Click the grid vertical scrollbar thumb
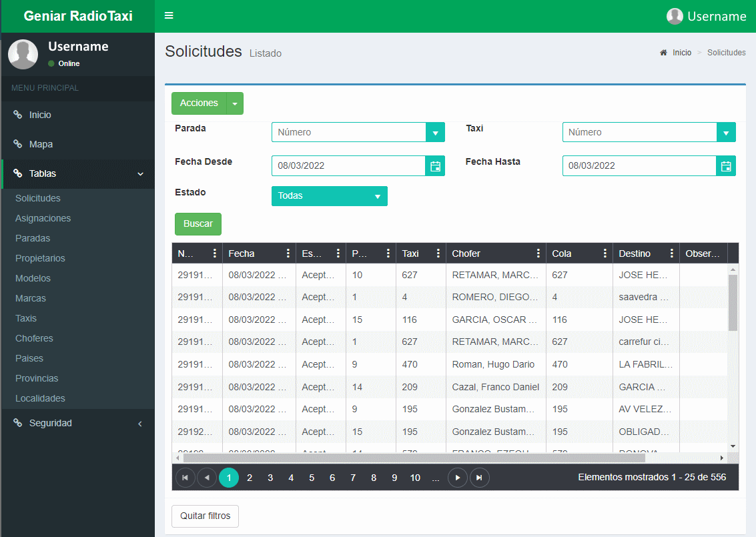The width and height of the screenshot is (756, 537). pyautogui.click(x=733, y=303)
